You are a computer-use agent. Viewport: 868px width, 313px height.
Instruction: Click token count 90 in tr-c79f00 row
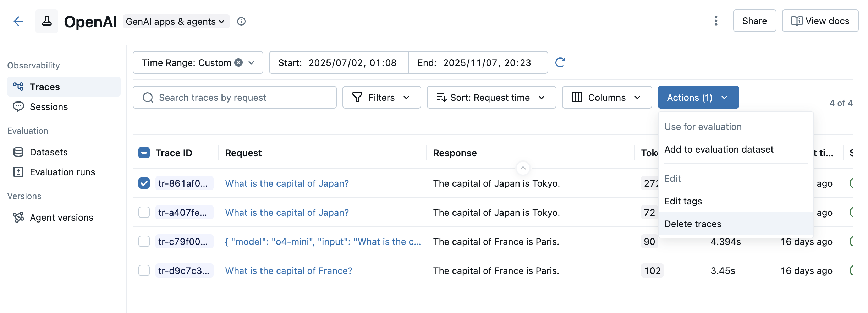[649, 242]
